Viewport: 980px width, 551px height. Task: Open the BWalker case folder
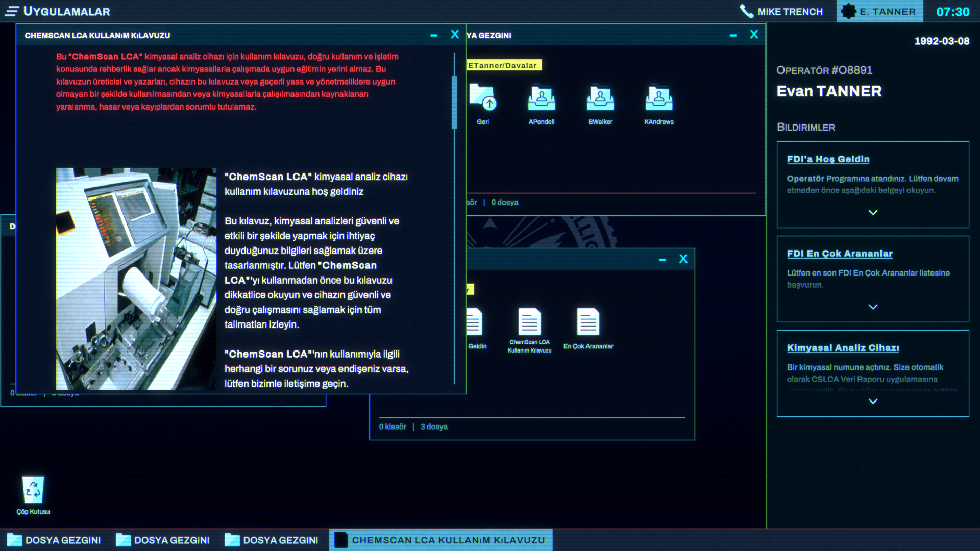[600, 99]
